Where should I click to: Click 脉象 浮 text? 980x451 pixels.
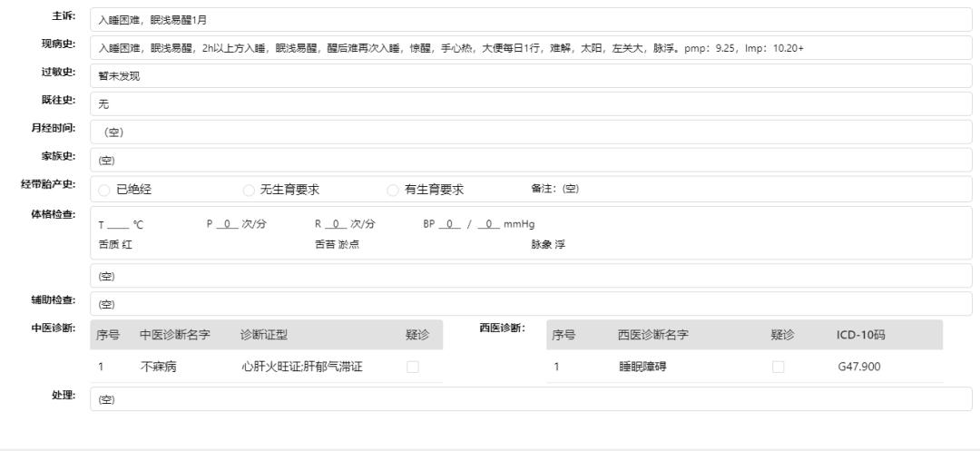[x=548, y=244]
